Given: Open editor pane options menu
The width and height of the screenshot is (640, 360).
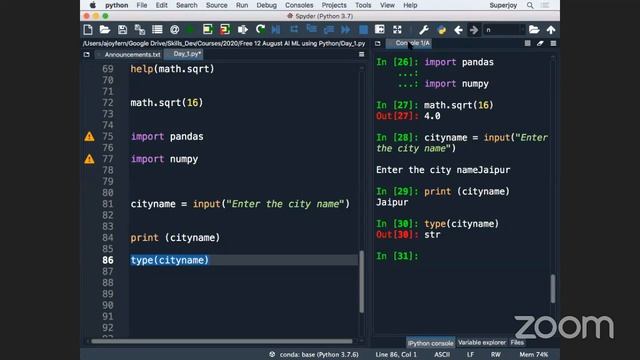Looking at the screenshot, I should [x=362, y=54].
